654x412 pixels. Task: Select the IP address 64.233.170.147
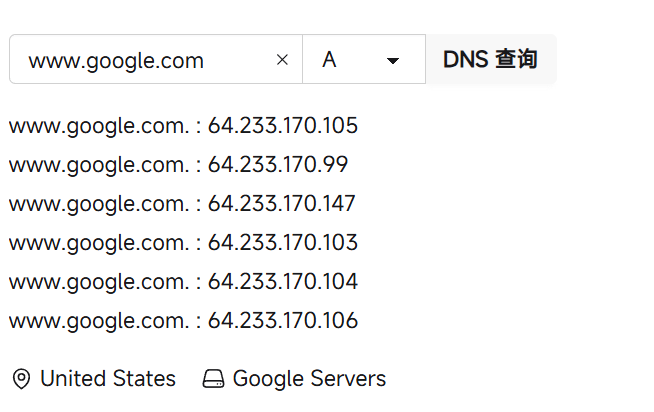282,204
